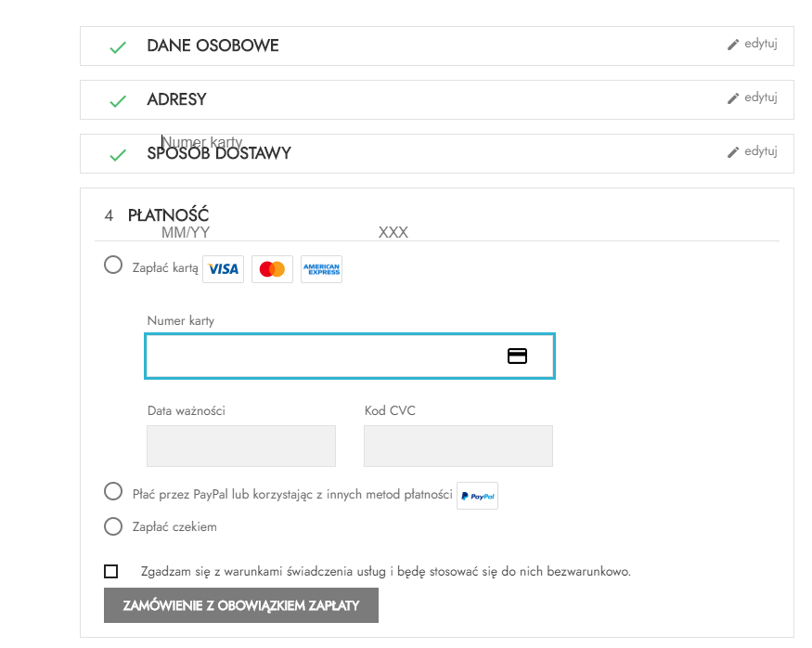Open the Płatność step heading
812x648 pixels.
click(168, 215)
